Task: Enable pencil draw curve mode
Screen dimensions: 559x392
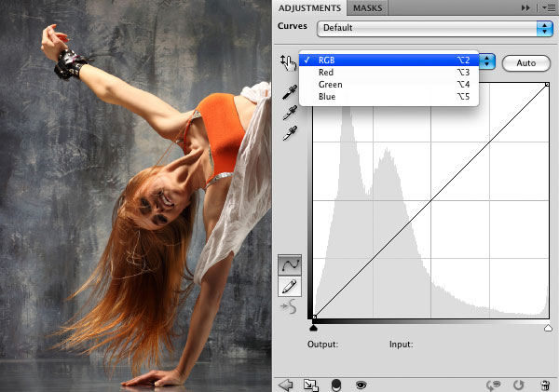Action: point(290,287)
